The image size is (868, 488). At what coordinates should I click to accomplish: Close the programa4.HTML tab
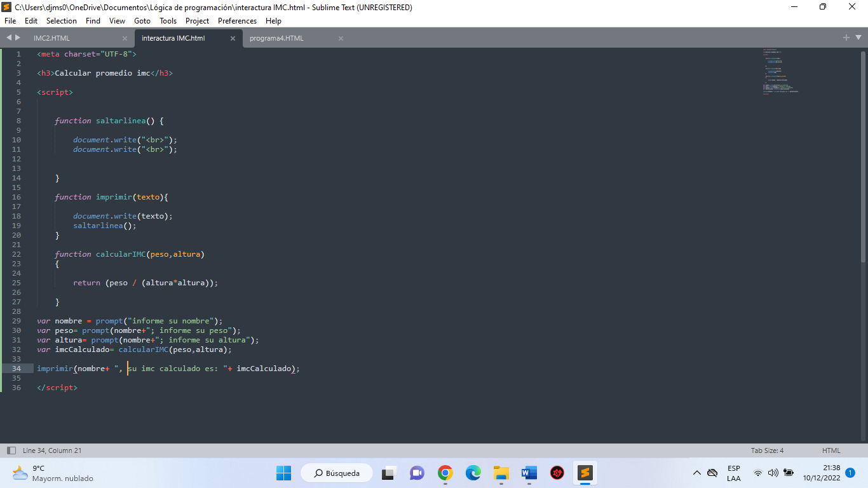(x=341, y=38)
